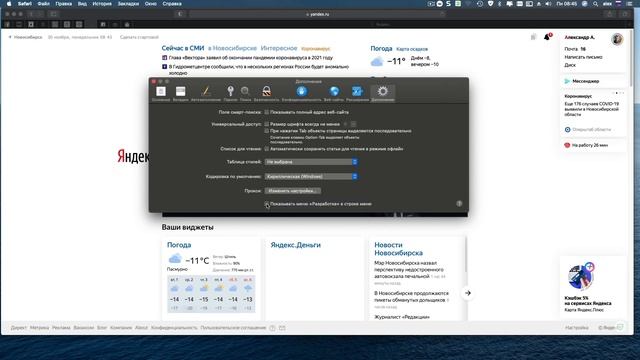Image resolution: width=640 pixels, height=360 pixels.
Task: Open Yandex notifications bell
Action: [547, 37]
